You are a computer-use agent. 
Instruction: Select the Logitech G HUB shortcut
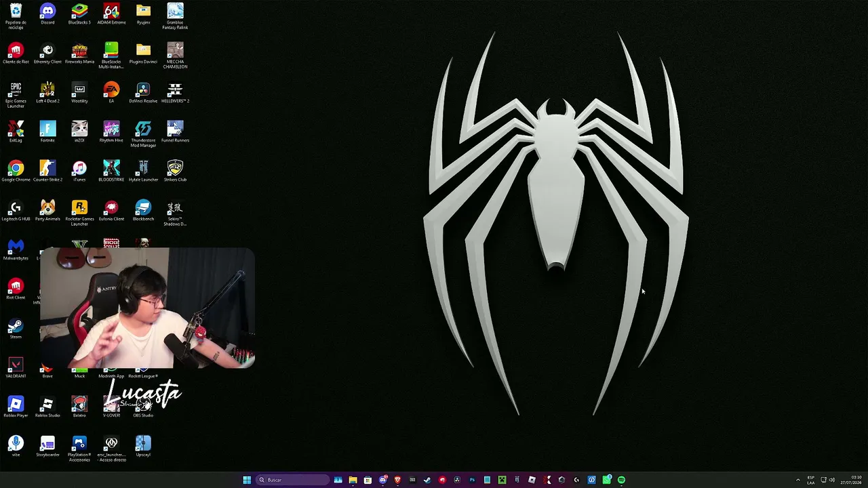click(16, 211)
